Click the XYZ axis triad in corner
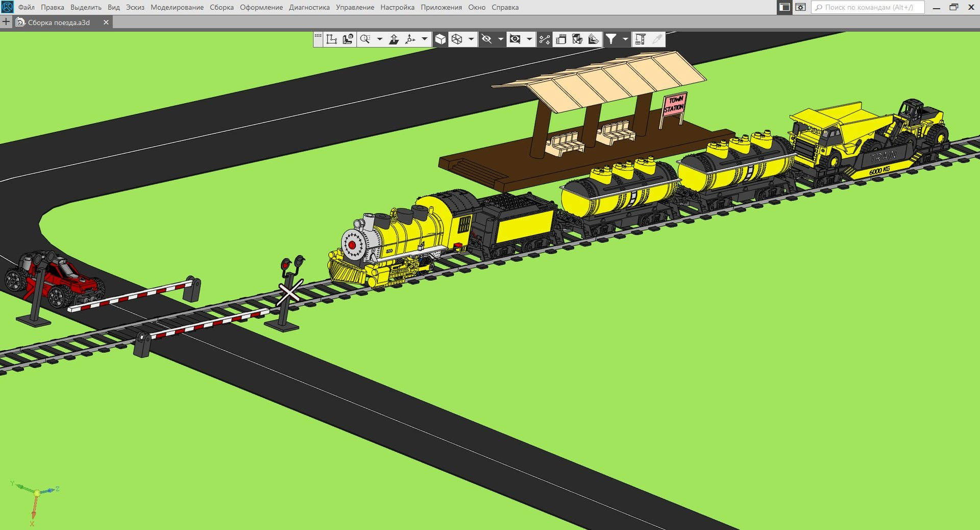Viewport: 980px width, 530px height. point(35,503)
